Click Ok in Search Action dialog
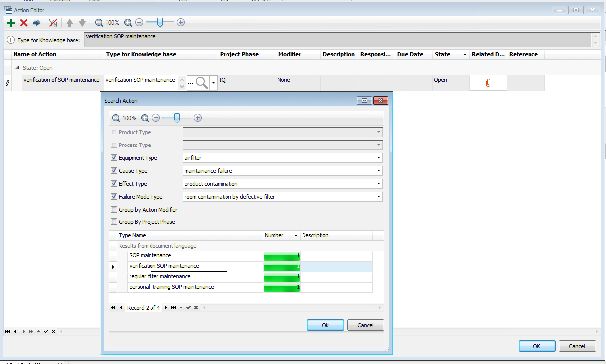Screen dimensions: 606x364 pyautogui.click(x=325, y=325)
